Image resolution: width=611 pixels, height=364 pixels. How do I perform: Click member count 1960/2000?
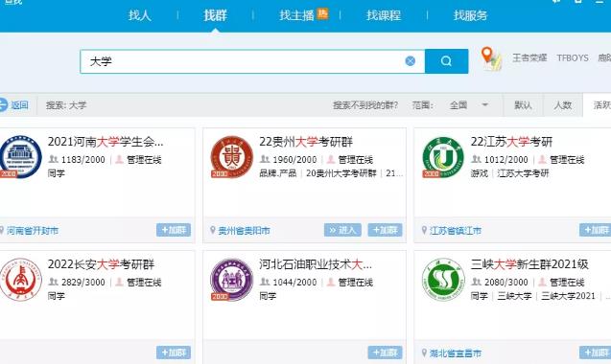(x=294, y=160)
